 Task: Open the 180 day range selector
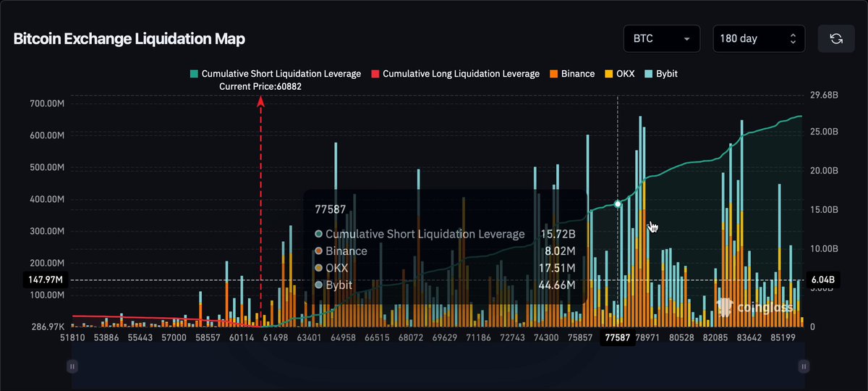coord(759,38)
